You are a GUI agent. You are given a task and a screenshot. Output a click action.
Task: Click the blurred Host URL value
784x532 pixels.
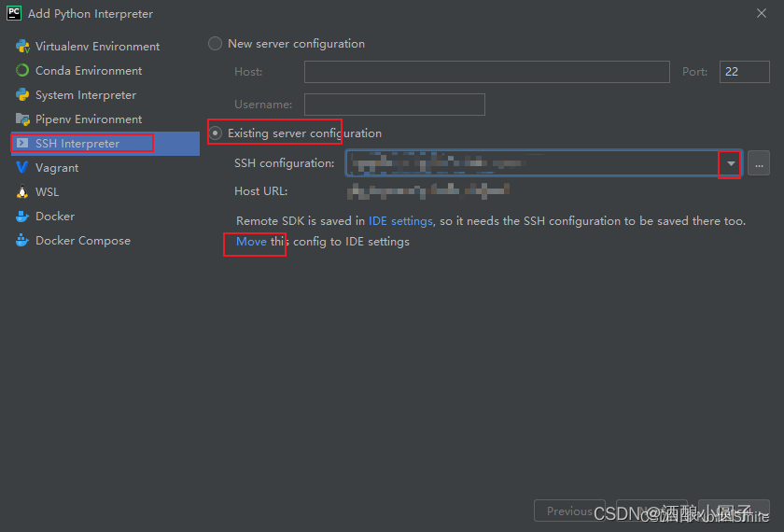click(x=428, y=191)
